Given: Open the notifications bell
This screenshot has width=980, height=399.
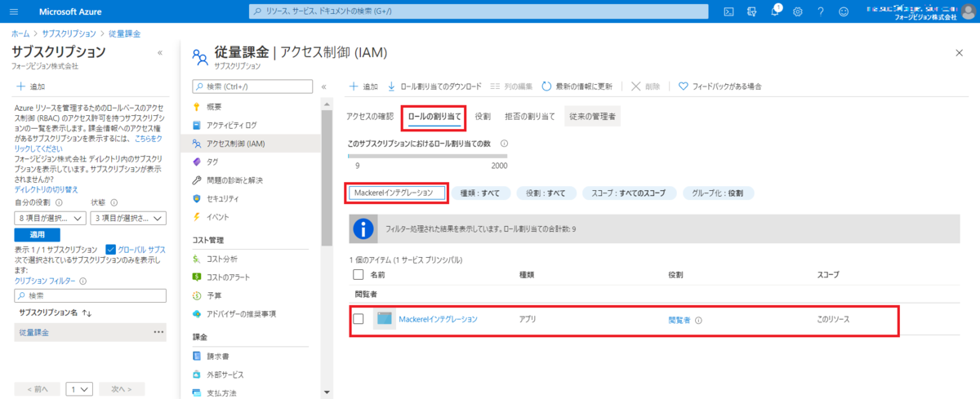Looking at the screenshot, I should 775,11.
